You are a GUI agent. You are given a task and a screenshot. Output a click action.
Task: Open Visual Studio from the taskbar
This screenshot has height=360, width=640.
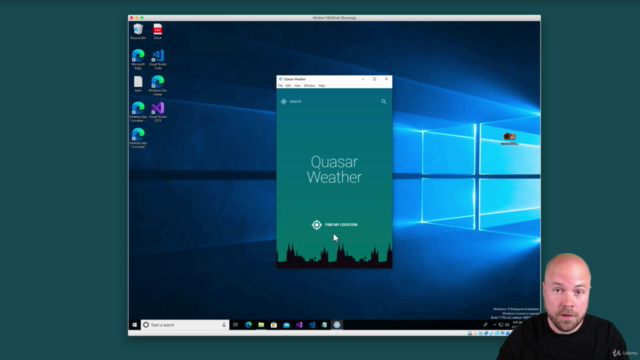coord(299,325)
